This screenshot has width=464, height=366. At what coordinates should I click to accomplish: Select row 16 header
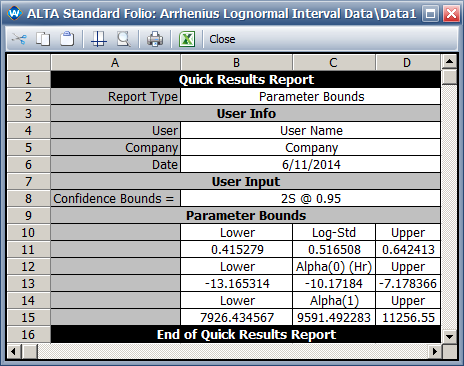click(x=28, y=334)
